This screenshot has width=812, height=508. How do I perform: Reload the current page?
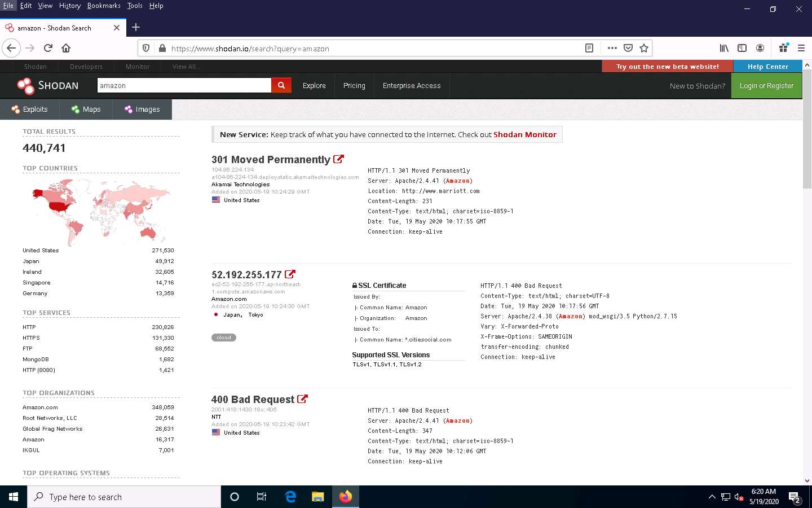coord(48,48)
